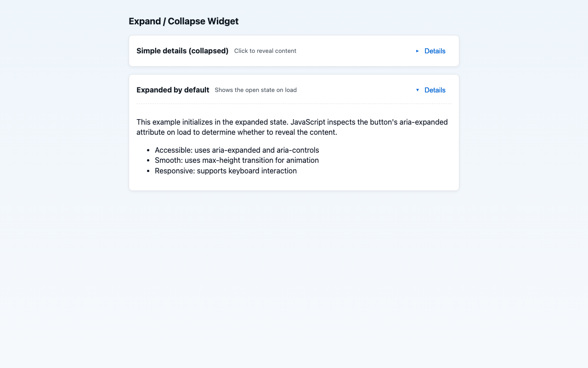
Task: Select the Expanded by default heading
Action: coord(173,90)
